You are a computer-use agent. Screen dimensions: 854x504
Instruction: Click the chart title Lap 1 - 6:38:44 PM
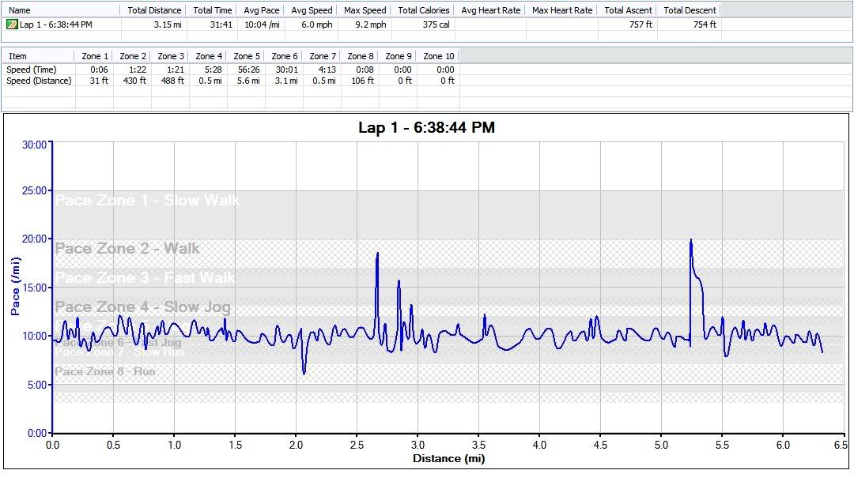click(x=426, y=128)
